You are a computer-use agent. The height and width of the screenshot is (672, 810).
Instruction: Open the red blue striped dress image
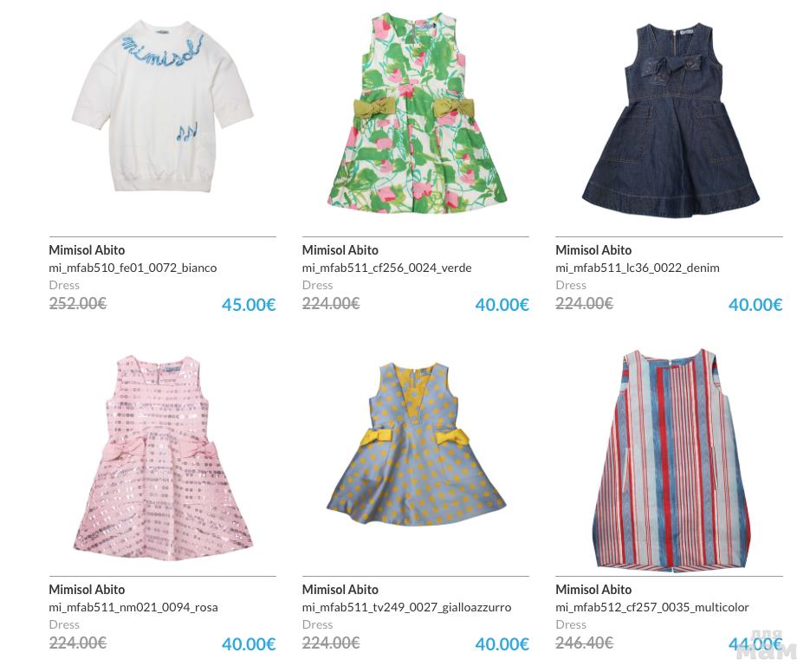pos(670,460)
